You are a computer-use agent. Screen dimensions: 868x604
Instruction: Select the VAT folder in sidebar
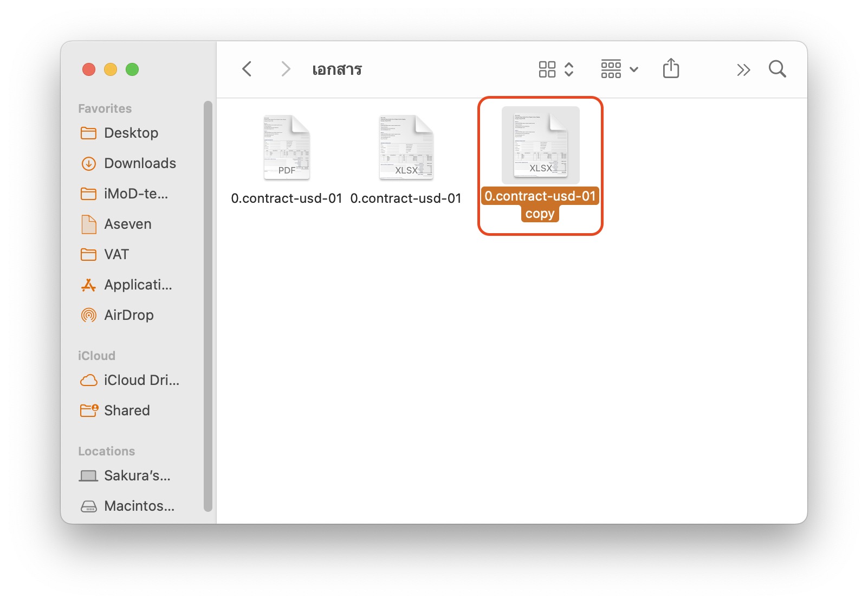[x=116, y=254]
